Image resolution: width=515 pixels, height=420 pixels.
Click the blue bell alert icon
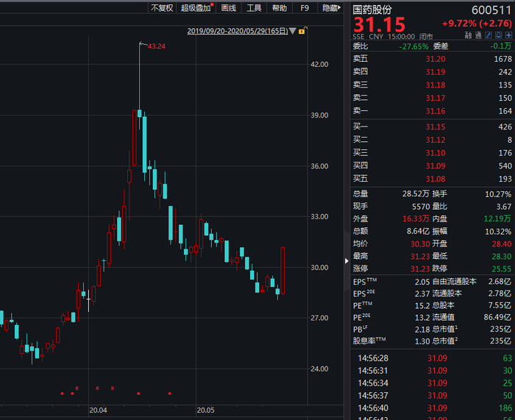498,35
